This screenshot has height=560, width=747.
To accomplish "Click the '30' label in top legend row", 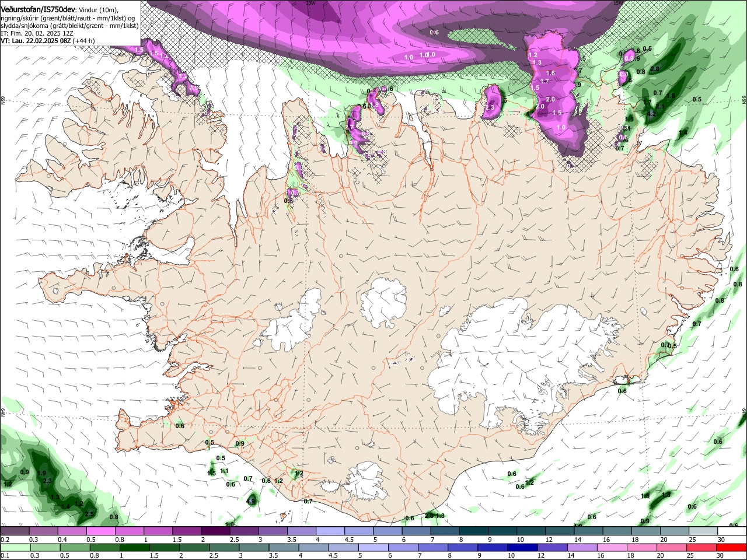I will click(x=721, y=540).
